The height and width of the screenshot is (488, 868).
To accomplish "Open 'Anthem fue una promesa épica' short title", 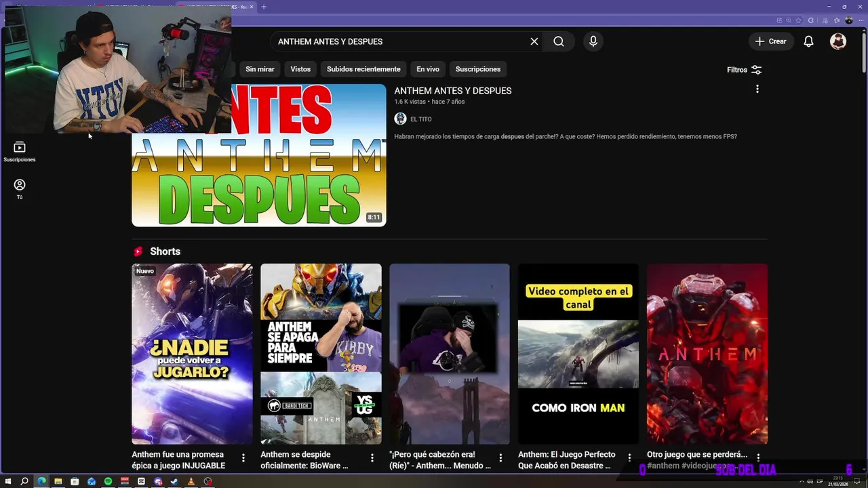I will (x=178, y=460).
